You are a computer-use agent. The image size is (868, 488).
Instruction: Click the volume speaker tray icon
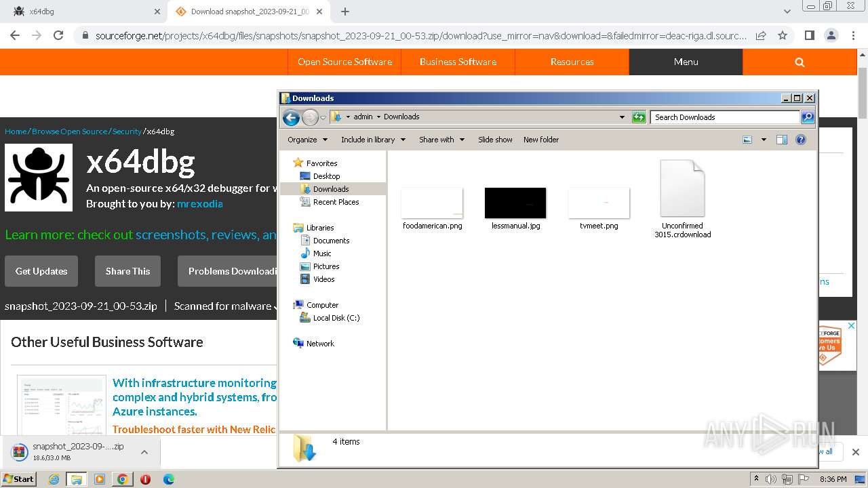point(771,479)
